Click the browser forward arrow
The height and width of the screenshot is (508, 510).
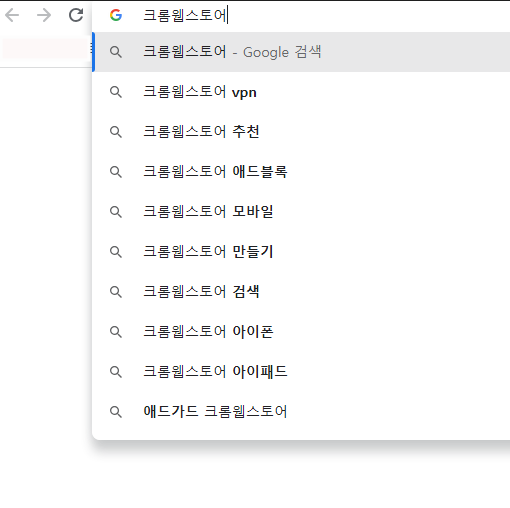coord(44,15)
